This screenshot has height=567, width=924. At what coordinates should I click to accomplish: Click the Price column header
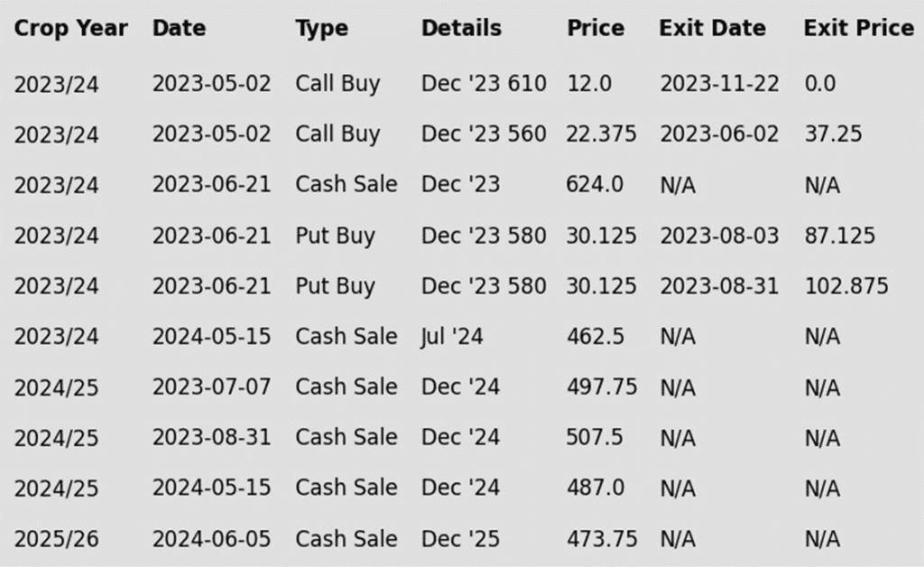tap(596, 28)
